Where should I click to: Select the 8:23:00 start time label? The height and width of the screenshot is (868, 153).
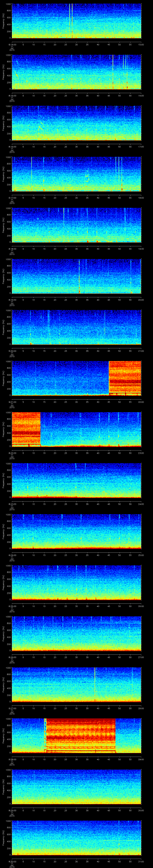click(x=12, y=504)
